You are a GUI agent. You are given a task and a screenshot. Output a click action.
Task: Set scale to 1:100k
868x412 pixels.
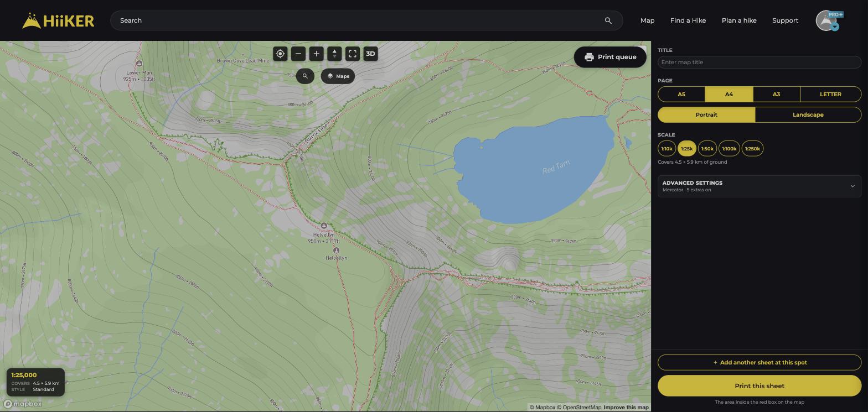tap(729, 148)
